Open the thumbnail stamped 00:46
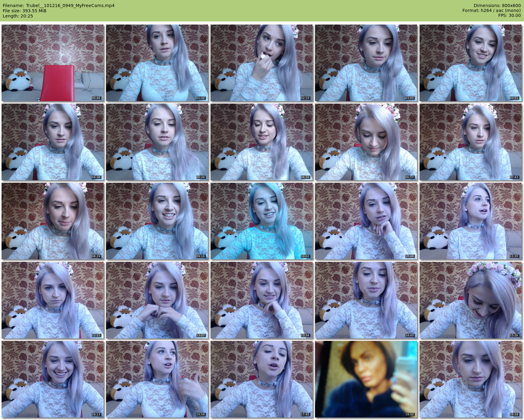This screenshot has width=524, height=420. 53,63
